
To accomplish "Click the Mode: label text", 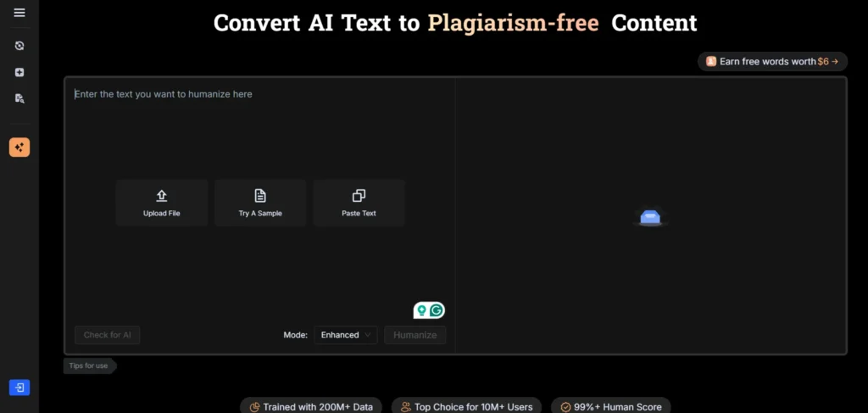I will [296, 335].
